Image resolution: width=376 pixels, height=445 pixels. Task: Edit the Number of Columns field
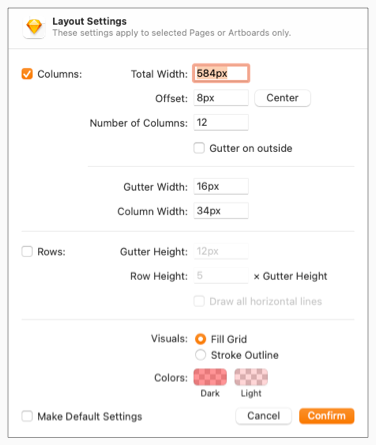221,122
